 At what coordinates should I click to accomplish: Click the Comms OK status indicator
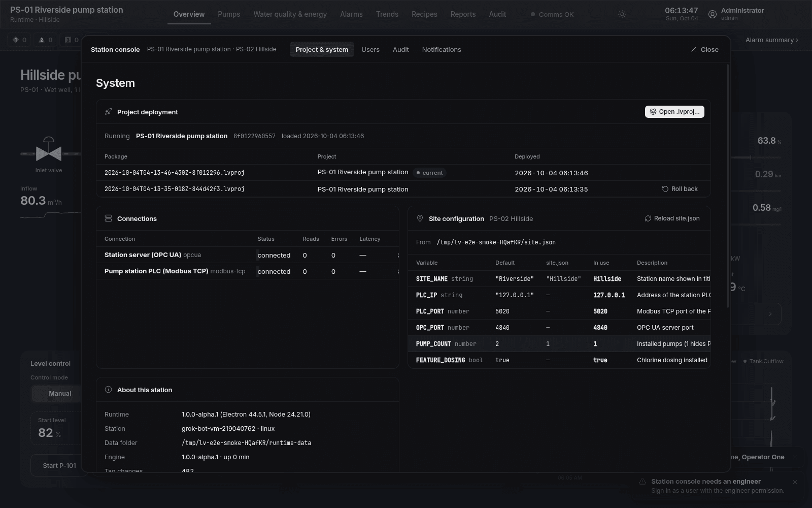552,14
